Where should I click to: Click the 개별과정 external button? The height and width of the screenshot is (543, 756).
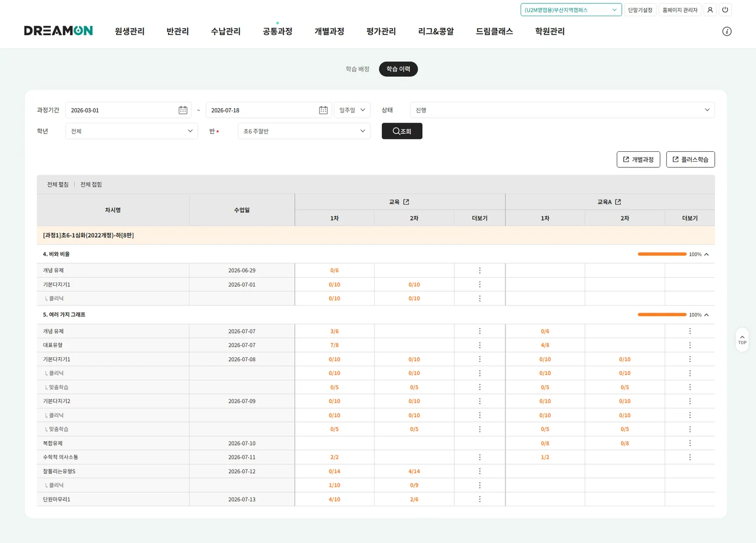(x=638, y=159)
